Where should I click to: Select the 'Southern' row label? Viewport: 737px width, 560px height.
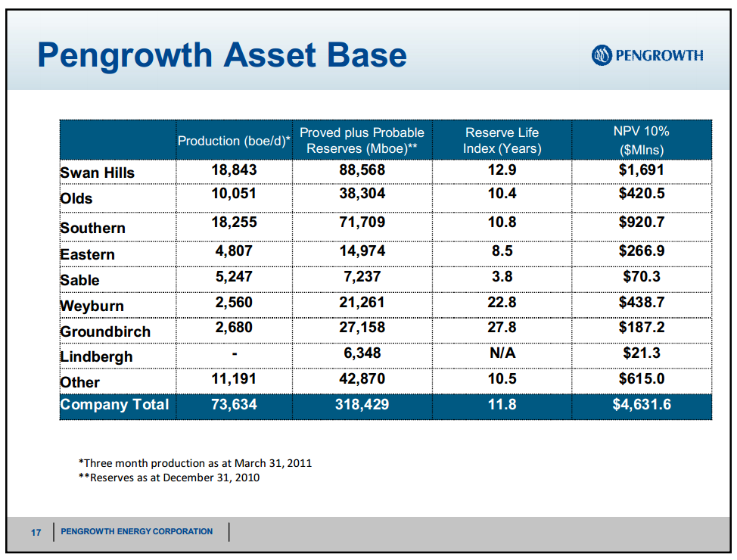(93, 228)
